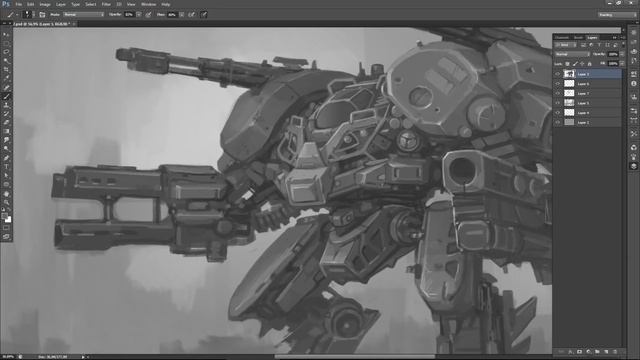Viewport: 640px width, 360px height.
Task: Open layer blend mode Normal dropdown
Action: coord(572,54)
